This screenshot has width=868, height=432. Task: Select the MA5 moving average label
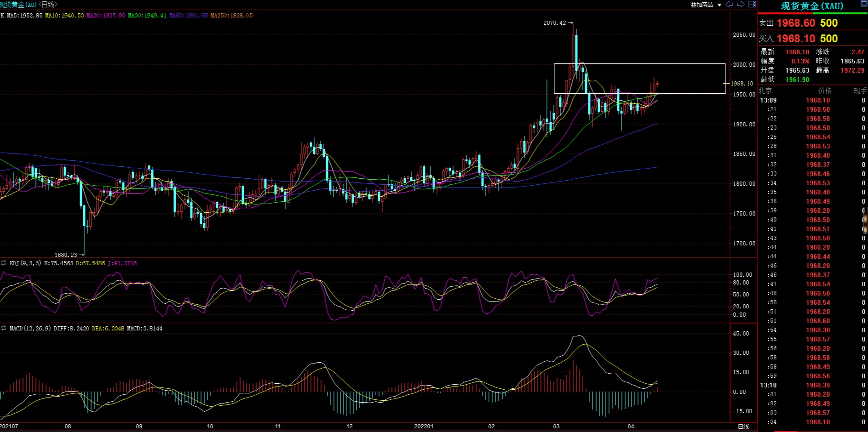tap(24, 16)
